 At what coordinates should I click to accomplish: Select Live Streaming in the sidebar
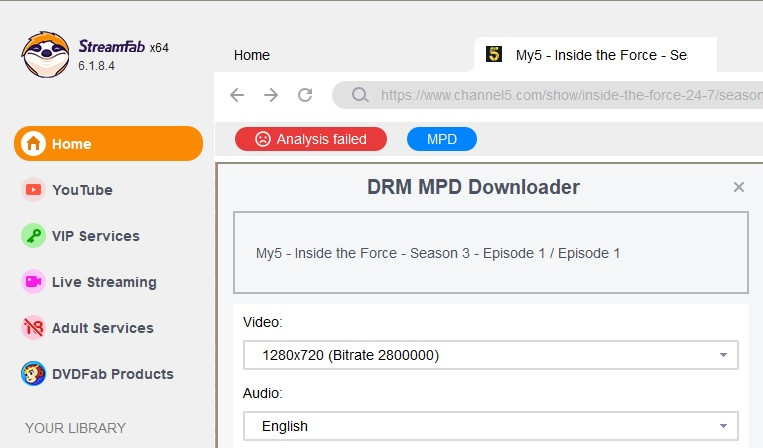(x=104, y=282)
